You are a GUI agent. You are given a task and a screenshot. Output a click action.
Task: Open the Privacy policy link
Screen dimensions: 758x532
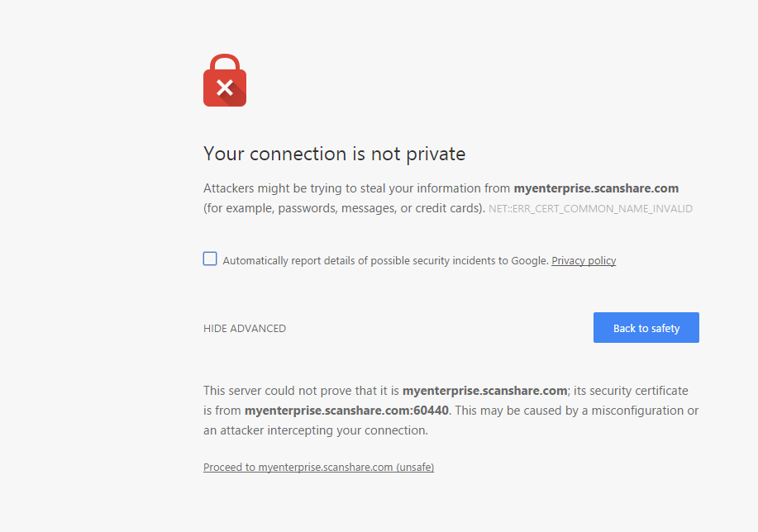pos(584,261)
